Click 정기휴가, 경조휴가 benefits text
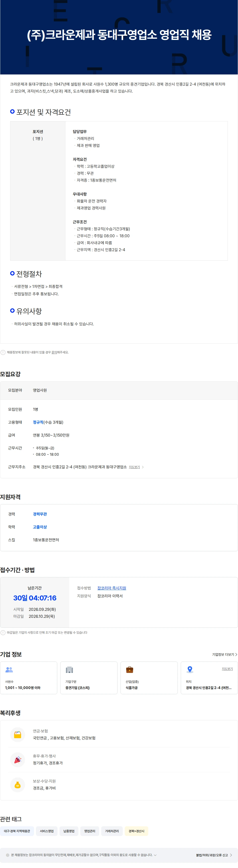 click(x=48, y=763)
